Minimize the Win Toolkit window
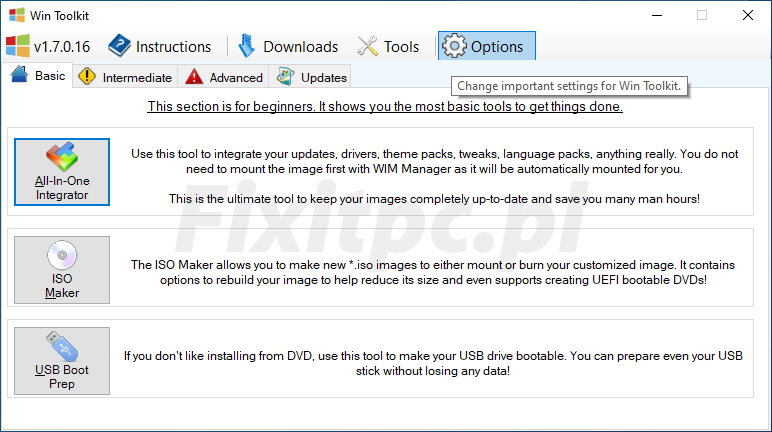The height and width of the screenshot is (432, 772). coord(657,15)
